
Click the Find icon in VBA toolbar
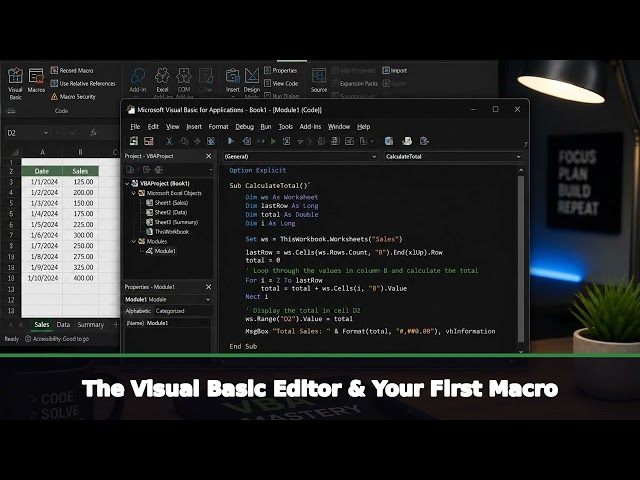(211, 141)
